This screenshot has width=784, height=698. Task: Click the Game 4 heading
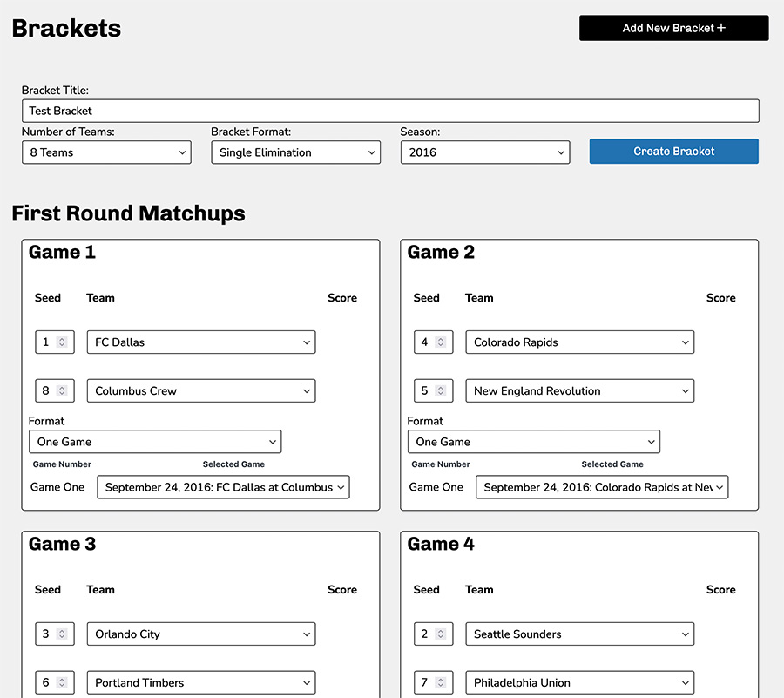coord(441,544)
